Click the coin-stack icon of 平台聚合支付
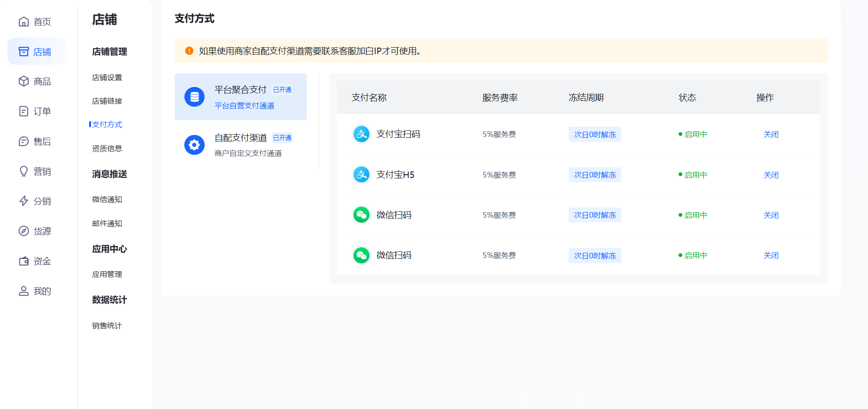Viewport: 868px width, 409px height. pyautogui.click(x=194, y=97)
